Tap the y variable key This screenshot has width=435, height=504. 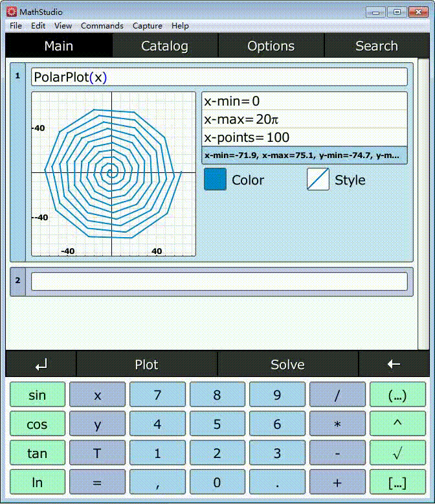97,424
